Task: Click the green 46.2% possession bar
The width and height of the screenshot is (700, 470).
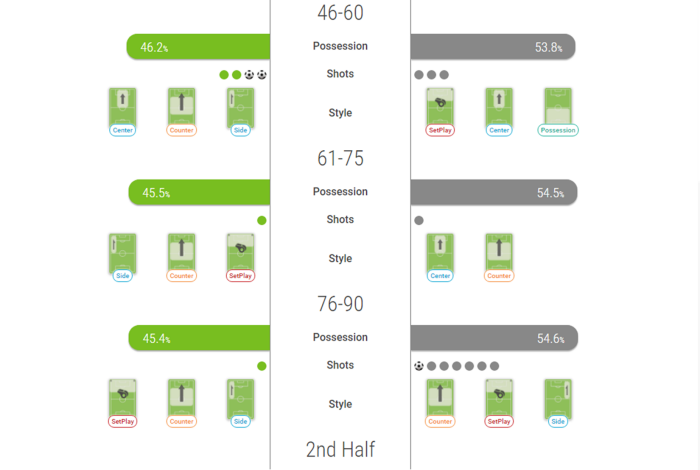Action: [x=198, y=47]
